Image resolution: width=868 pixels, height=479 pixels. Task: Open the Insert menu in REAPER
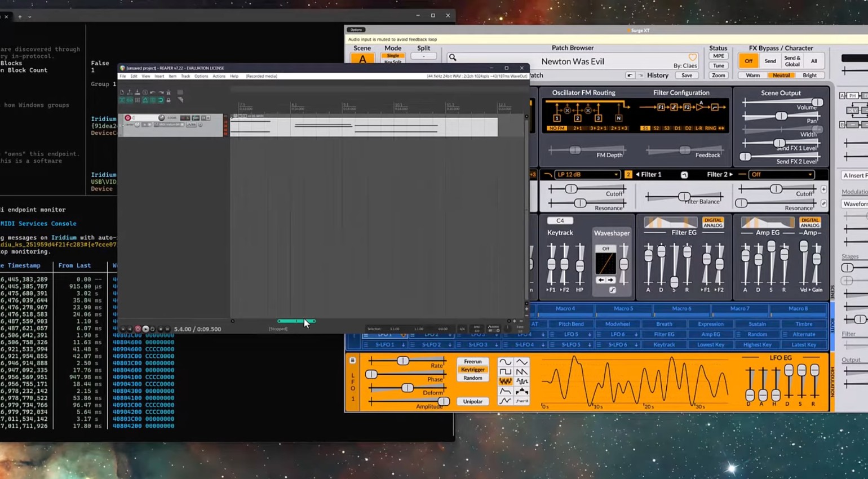[160, 76]
